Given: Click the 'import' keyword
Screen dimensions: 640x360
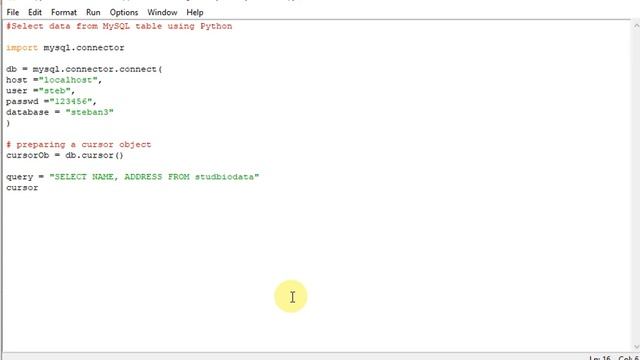Looking at the screenshot, I should point(22,48).
